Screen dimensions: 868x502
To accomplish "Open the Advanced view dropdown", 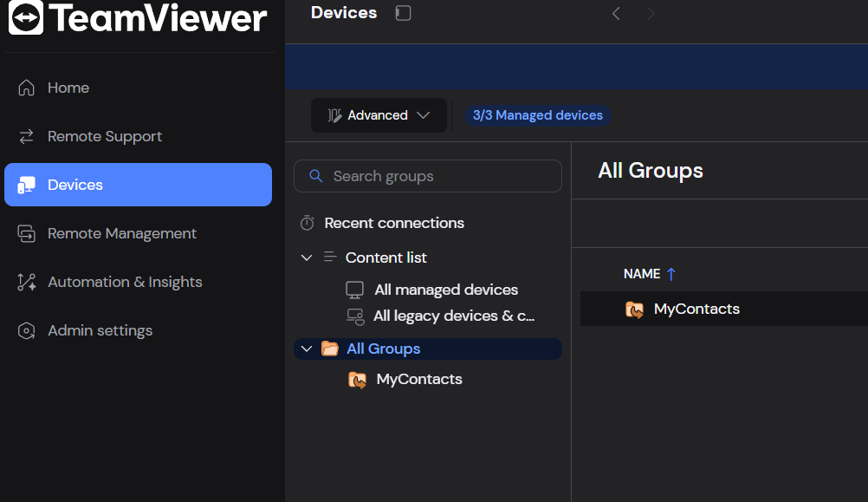I will [379, 115].
